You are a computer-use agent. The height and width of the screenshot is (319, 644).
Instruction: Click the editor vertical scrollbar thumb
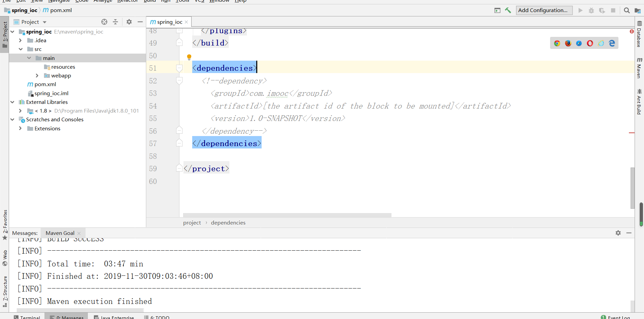(633, 188)
